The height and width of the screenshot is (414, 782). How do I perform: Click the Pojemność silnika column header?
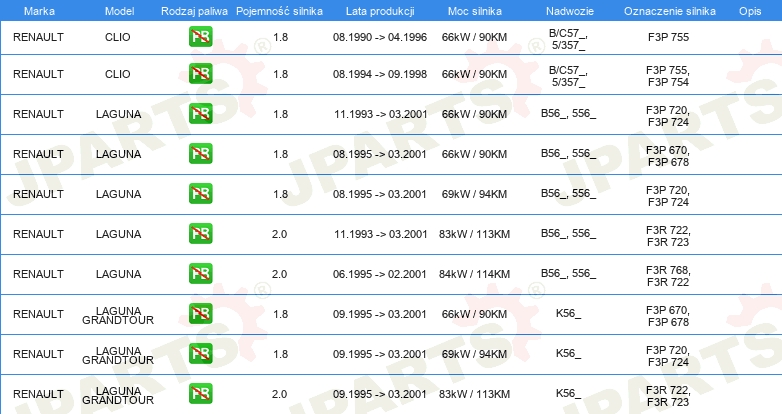279,11
